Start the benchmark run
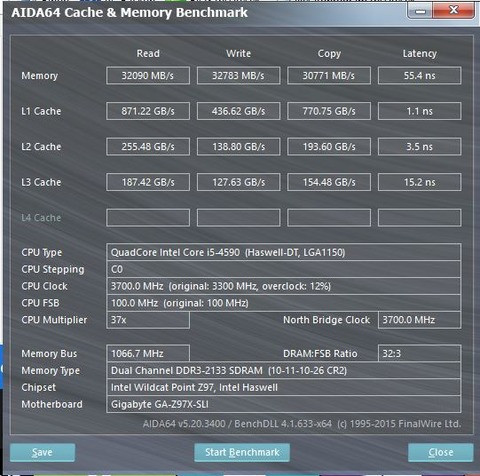 pos(242,452)
